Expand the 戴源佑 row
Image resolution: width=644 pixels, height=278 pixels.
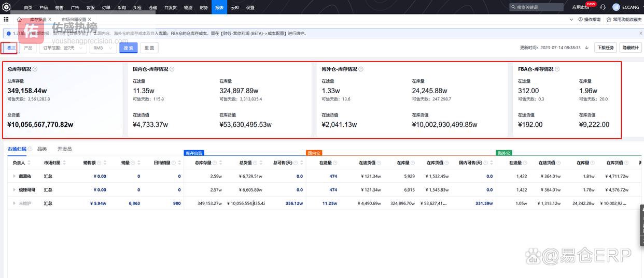(15, 177)
